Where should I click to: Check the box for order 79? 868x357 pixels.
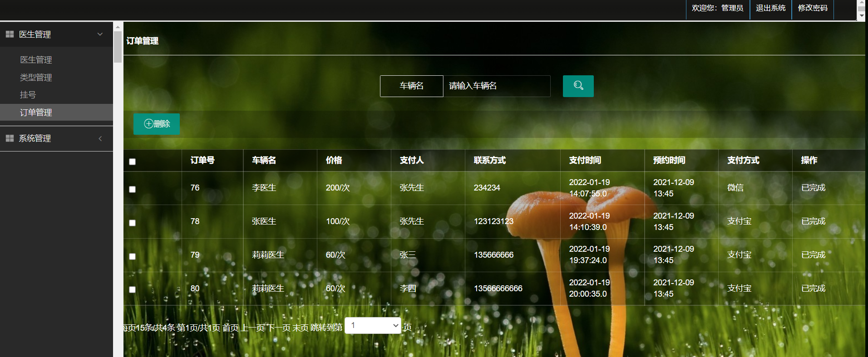132,256
